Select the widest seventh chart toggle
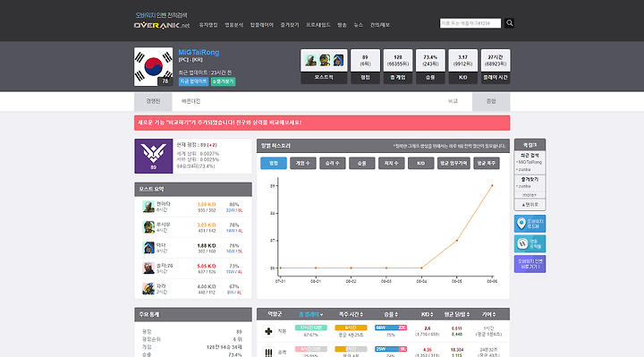 pos(453,163)
